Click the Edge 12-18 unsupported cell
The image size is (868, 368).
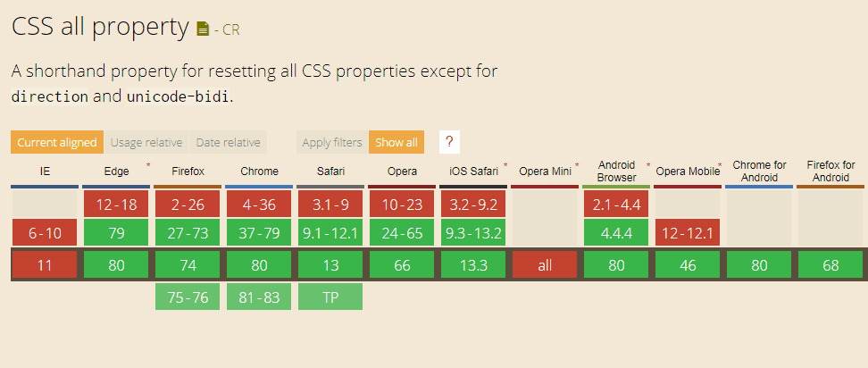pyautogui.click(x=116, y=205)
